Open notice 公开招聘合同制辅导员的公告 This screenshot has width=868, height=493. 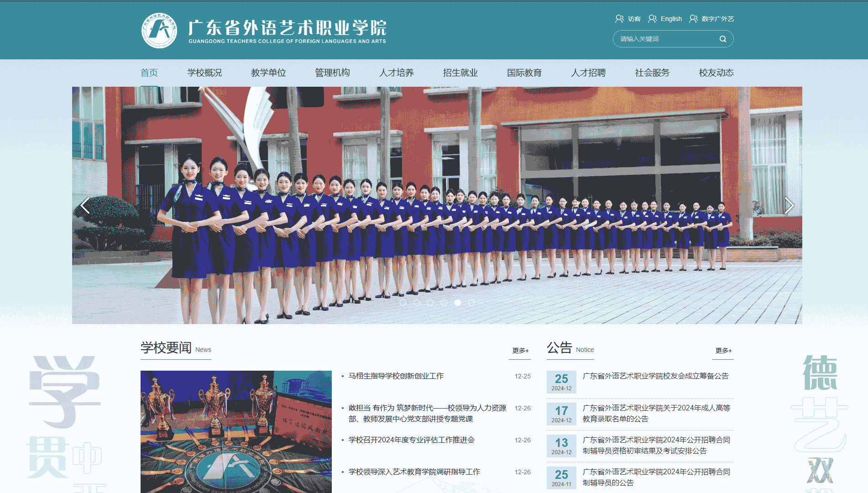(x=657, y=477)
